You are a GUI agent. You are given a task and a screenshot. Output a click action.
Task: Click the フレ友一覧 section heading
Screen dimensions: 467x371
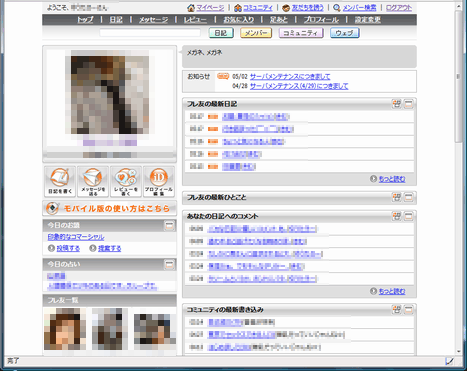(x=63, y=300)
